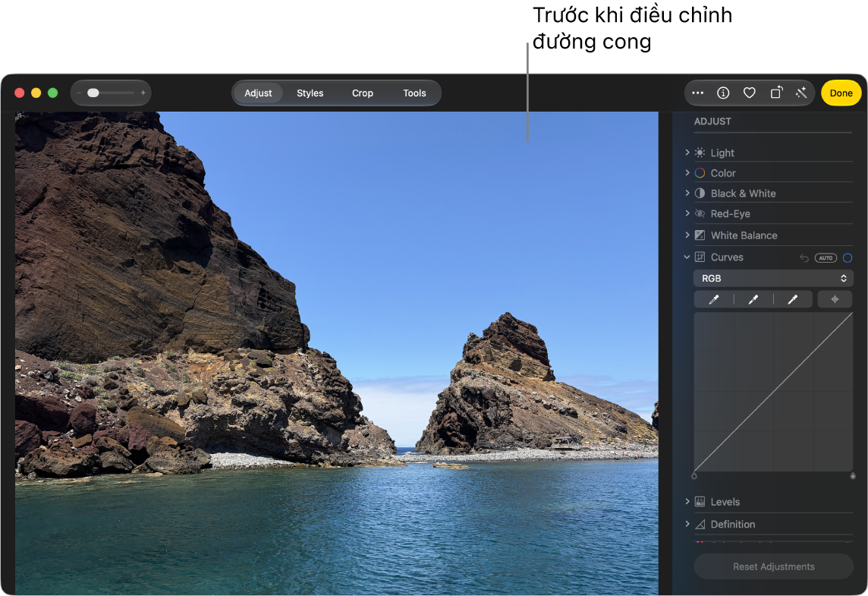This screenshot has width=868, height=596.
Task: Click the curve's white point handle
Action: pos(853,476)
